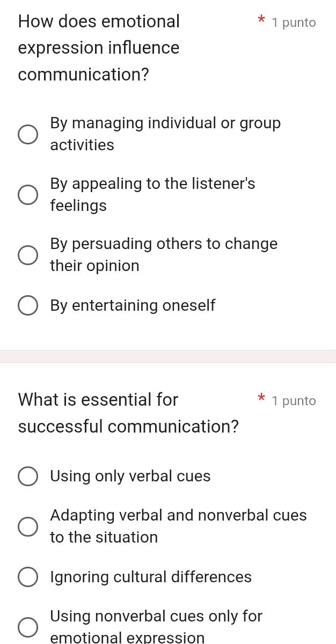This screenshot has width=336, height=644.
Task: Click the "1 punto" label on the successful communication question
Action: [x=294, y=401]
